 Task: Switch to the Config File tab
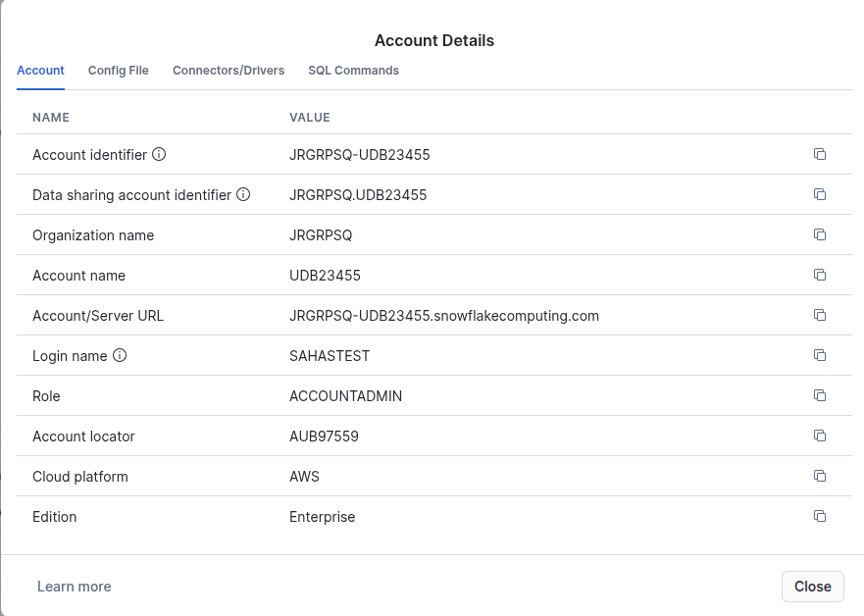(x=119, y=71)
